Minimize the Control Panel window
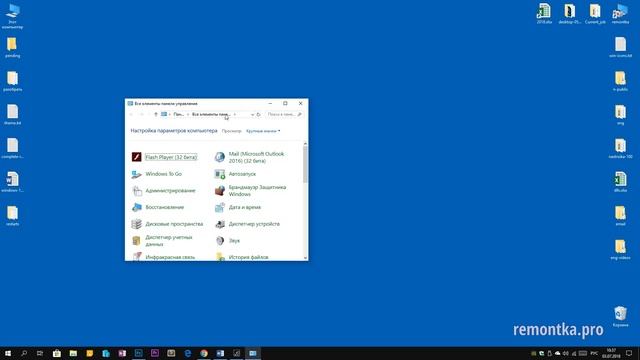640x360 pixels. pyautogui.click(x=270, y=104)
